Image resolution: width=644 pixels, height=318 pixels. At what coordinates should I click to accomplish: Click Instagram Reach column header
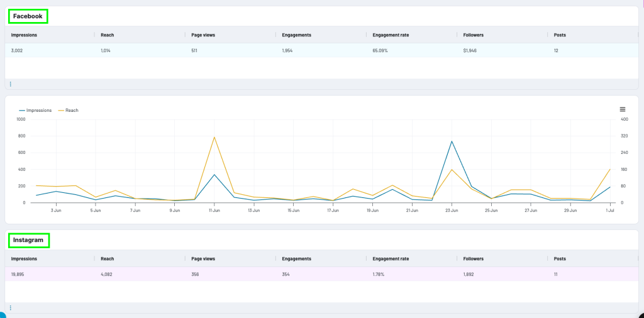[108, 259]
